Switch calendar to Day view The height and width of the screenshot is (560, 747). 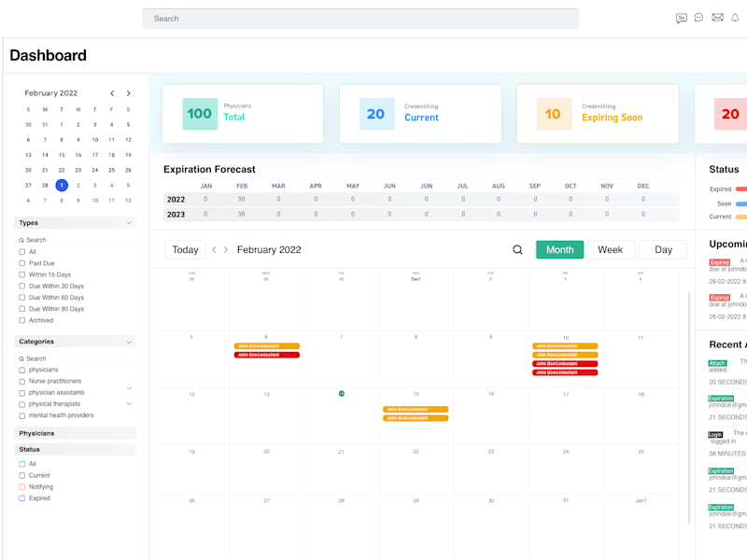(x=663, y=249)
